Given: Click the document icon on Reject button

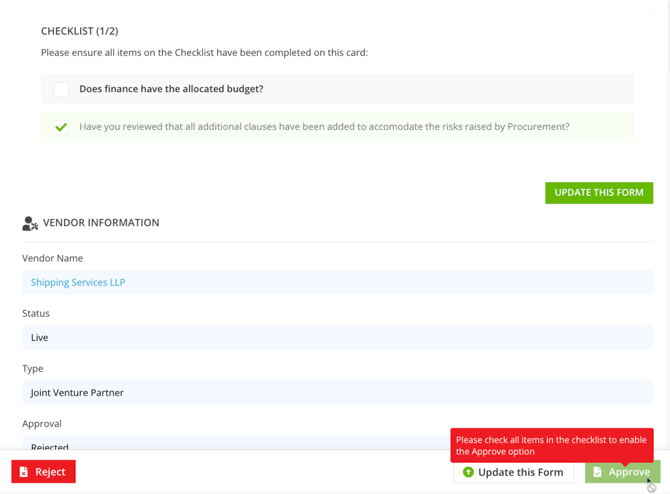Looking at the screenshot, I should pos(24,472).
